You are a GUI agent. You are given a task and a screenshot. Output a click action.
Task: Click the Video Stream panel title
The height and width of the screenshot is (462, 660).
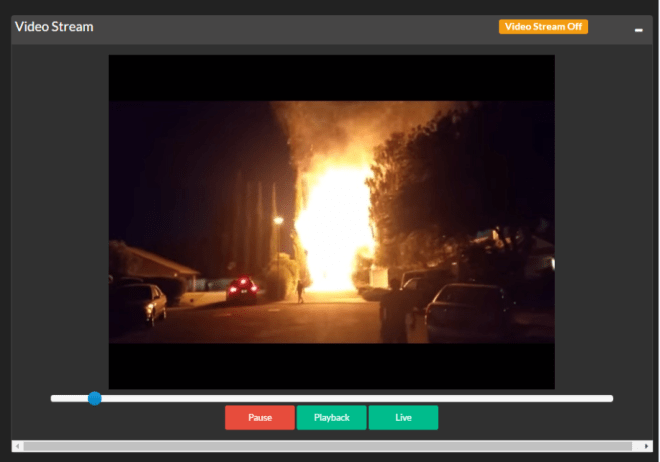coord(54,27)
